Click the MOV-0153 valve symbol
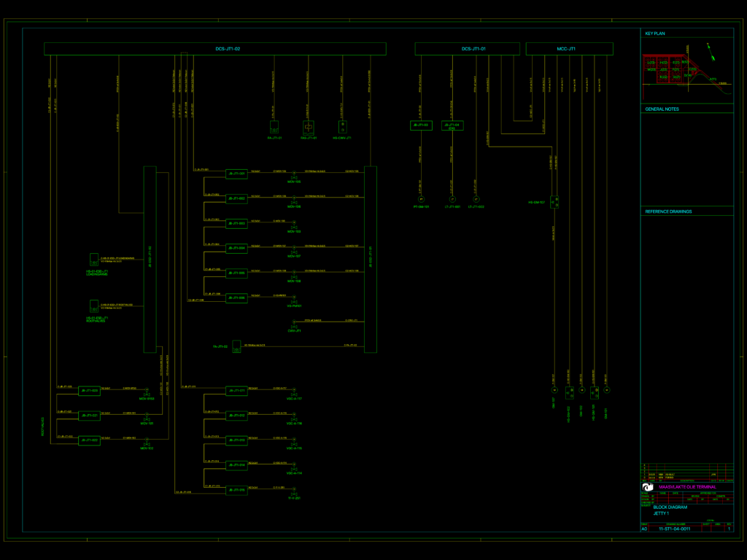 [147, 392]
